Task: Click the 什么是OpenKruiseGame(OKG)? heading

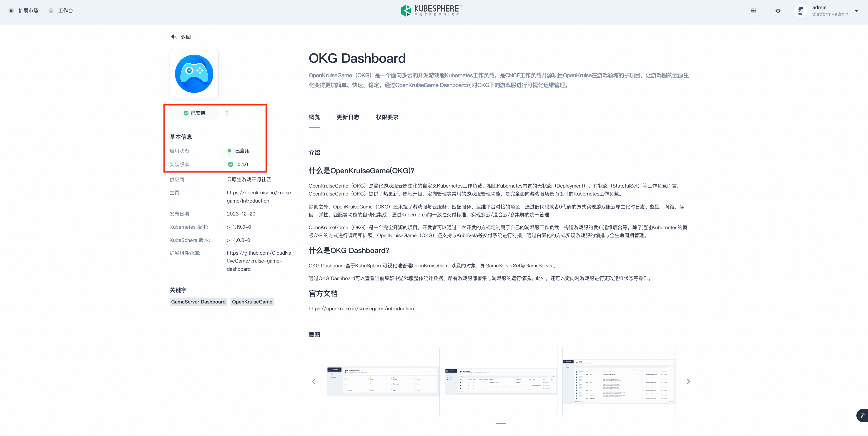Action: [361, 170]
